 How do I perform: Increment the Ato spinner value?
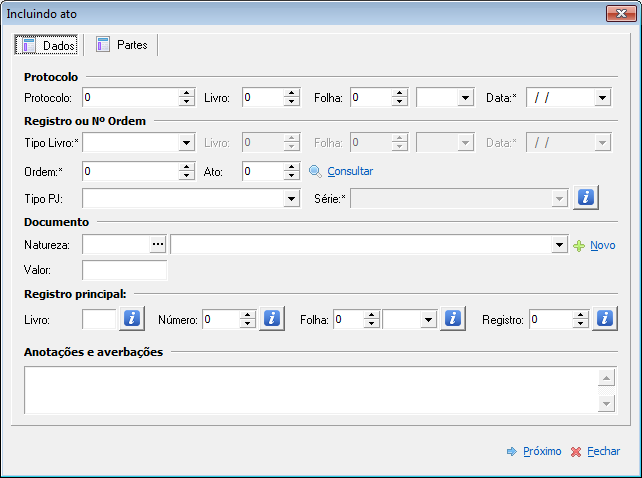tap(292, 167)
